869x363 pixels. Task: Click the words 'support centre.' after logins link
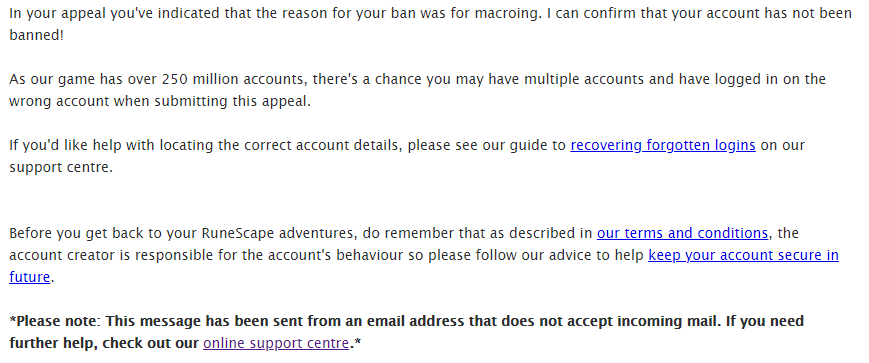click(61, 168)
